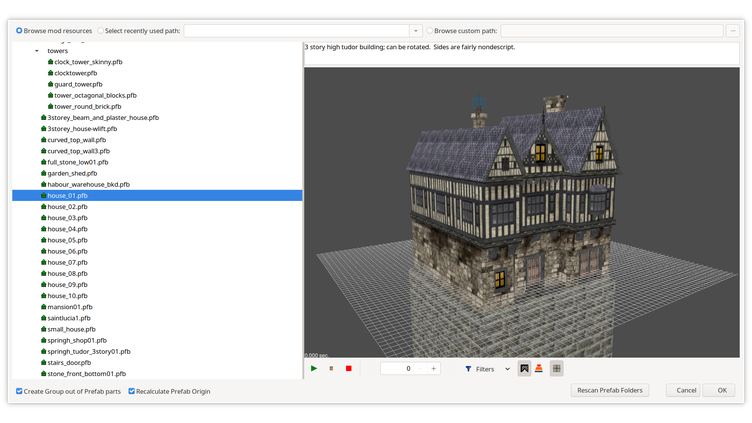Toggle Create Group out of Prefab parts
Viewport: 752px width, 423px height.
click(x=20, y=391)
